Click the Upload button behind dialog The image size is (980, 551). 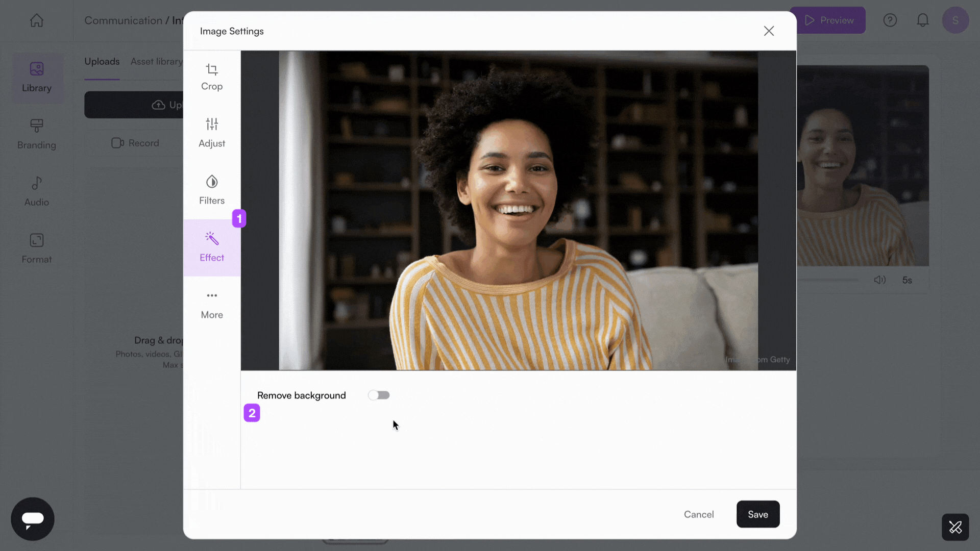[134, 105]
